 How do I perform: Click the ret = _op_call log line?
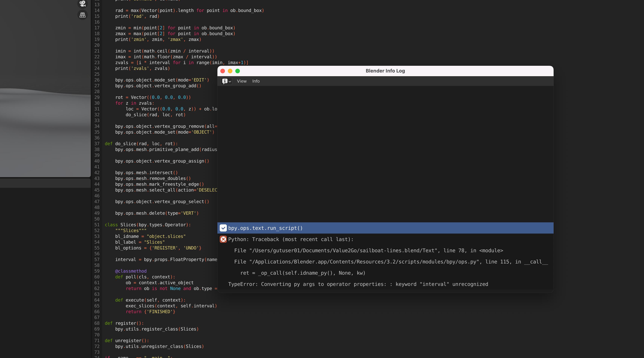pyautogui.click(x=303, y=273)
